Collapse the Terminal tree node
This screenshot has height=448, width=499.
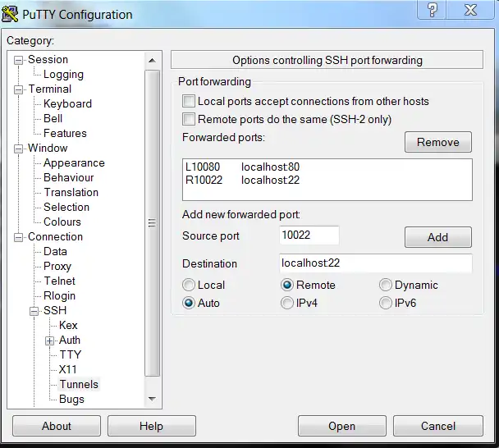point(18,89)
